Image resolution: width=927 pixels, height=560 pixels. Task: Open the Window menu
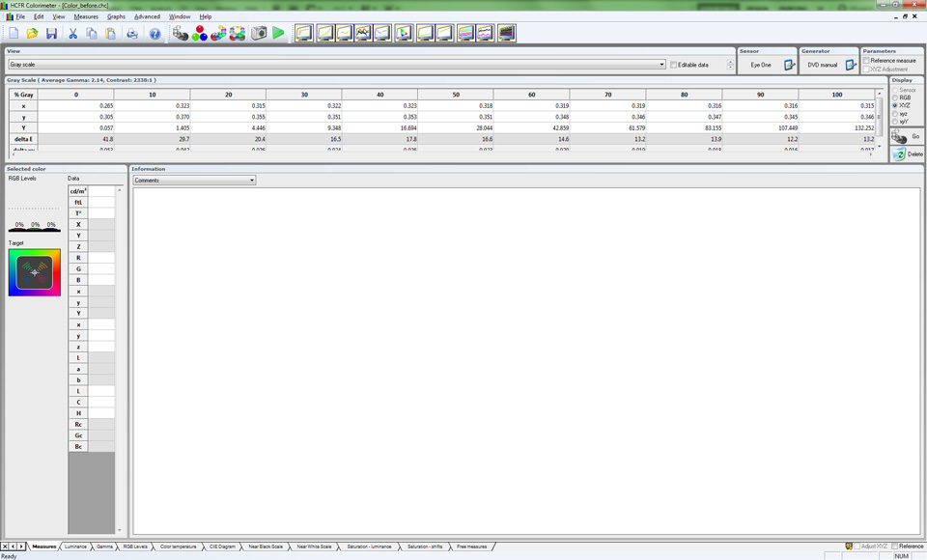click(x=180, y=16)
